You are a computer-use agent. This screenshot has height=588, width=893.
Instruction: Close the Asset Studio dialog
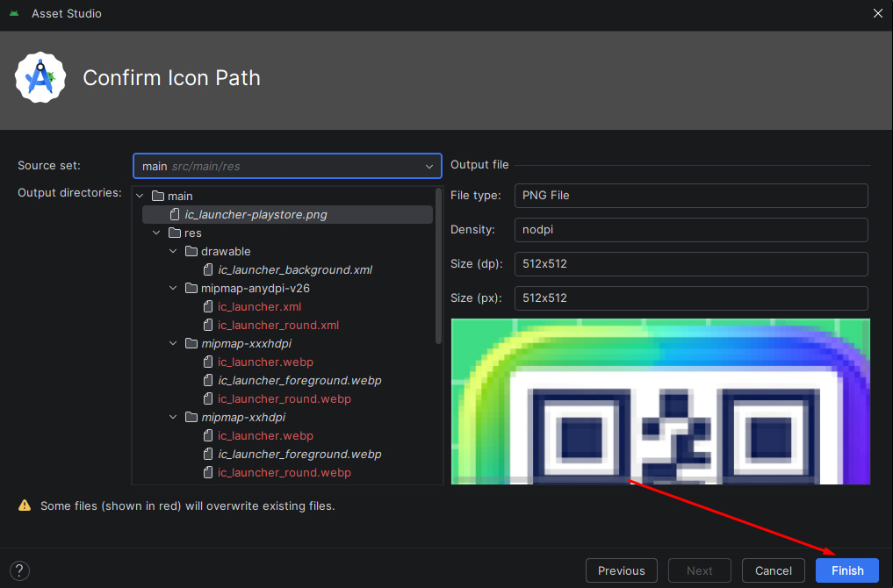877,13
